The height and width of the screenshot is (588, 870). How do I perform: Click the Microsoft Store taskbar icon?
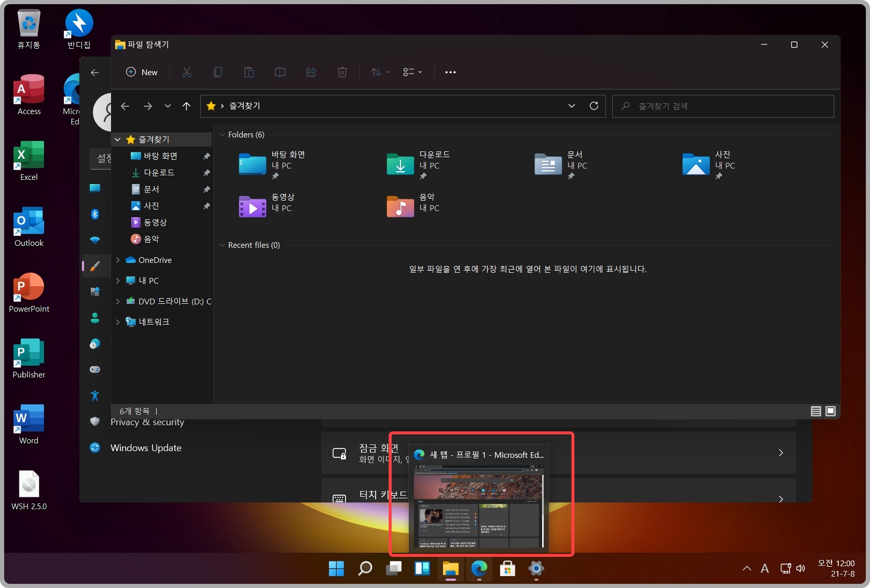[x=507, y=569]
